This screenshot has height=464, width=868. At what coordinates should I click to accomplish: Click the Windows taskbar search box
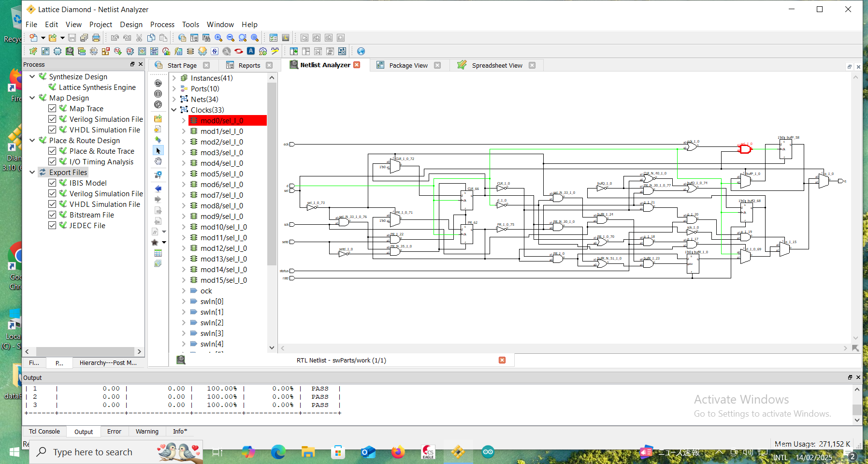coord(116,452)
